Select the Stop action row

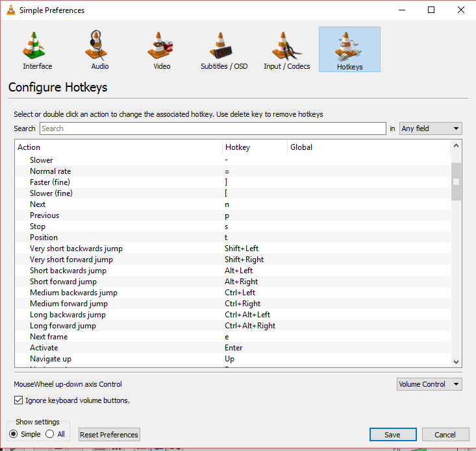click(x=233, y=226)
